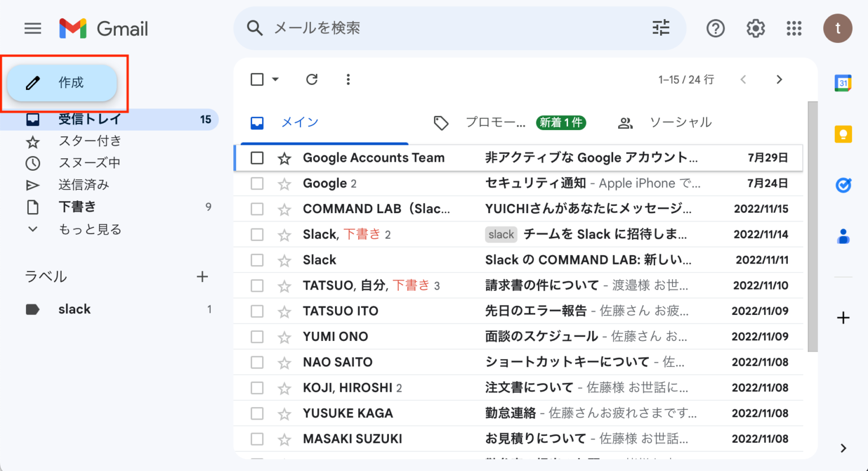This screenshot has width=868, height=471.
Task: Go to the older messages page
Action: click(779, 79)
